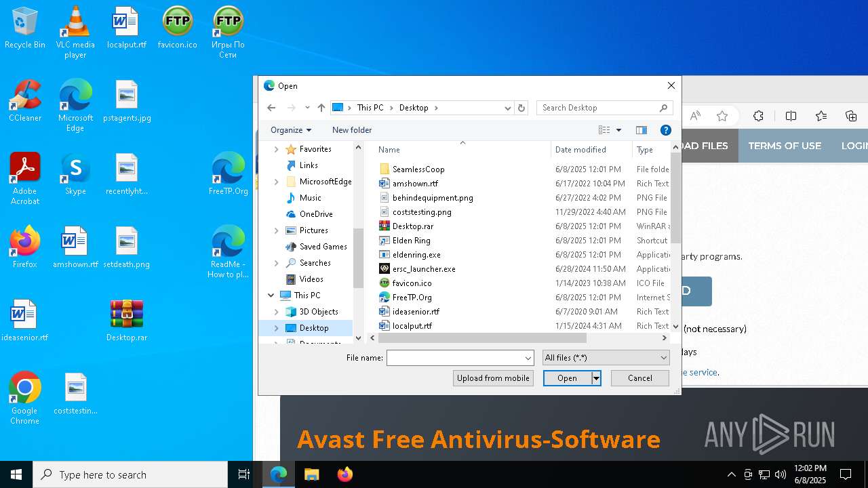Open Edge split screen icon
Viewport: 868px width, 488px height.
click(x=791, y=116)
